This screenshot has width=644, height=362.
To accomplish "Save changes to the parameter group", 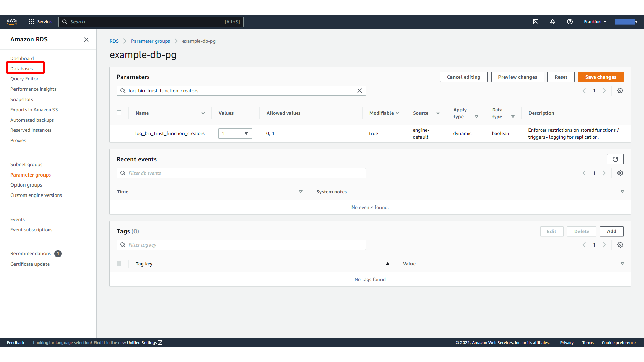I will [601, 77].
